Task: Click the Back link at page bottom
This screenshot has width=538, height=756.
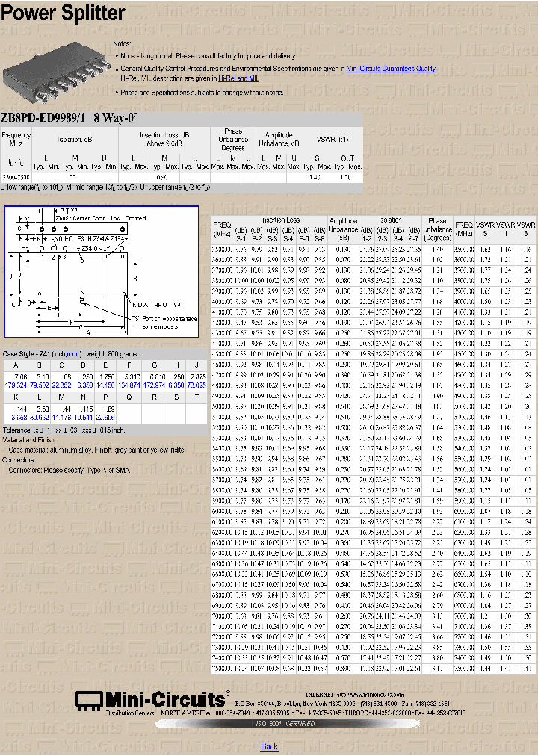Action: tap(269, 746)
